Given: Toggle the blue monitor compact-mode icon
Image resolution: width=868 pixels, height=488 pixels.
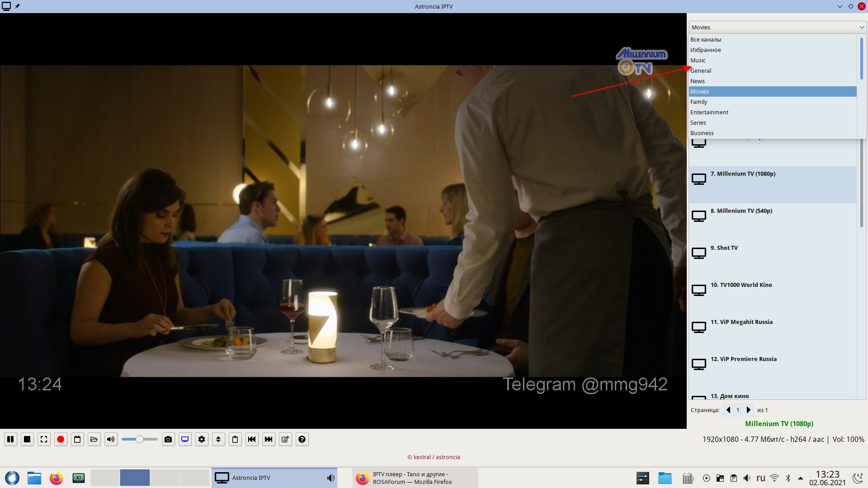Looking at the screenshot, I should pos(185,439).
